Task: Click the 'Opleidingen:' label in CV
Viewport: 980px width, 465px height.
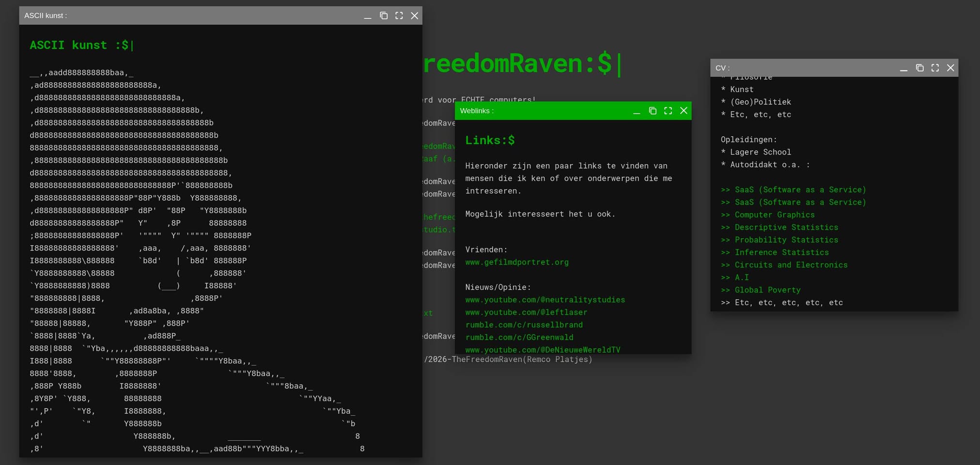Action: point(749,140)
